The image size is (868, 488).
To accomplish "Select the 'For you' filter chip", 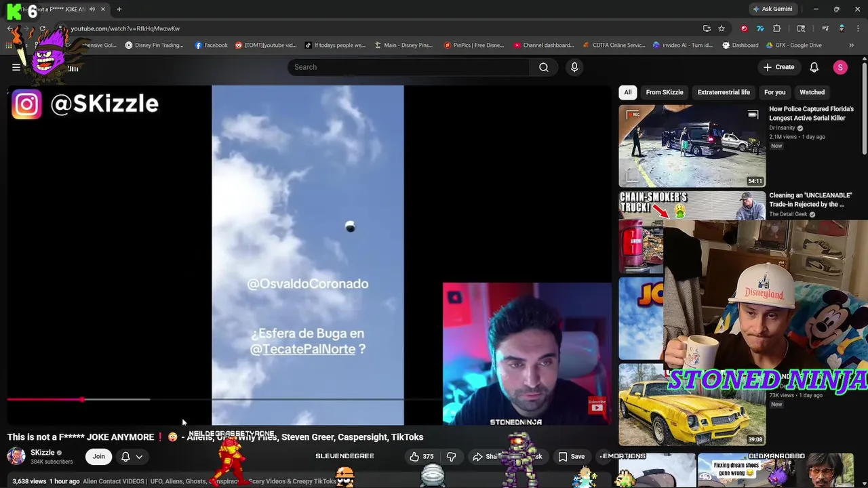I will click(x=774, y=92).
